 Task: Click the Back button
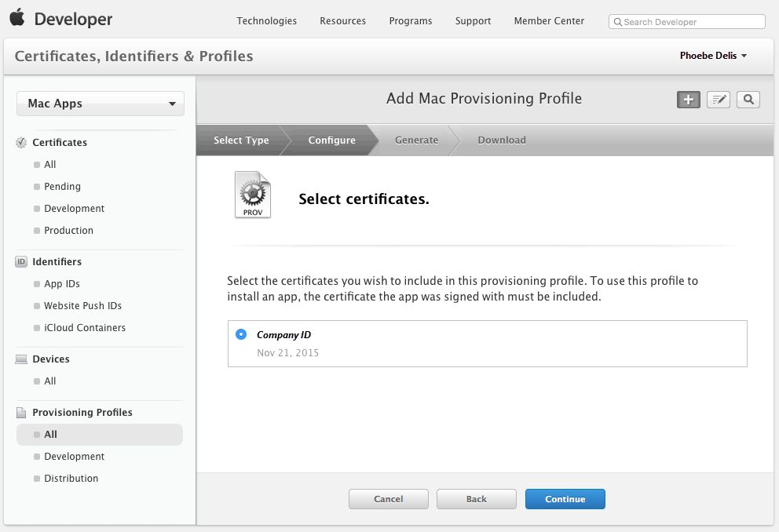[476, 498]
